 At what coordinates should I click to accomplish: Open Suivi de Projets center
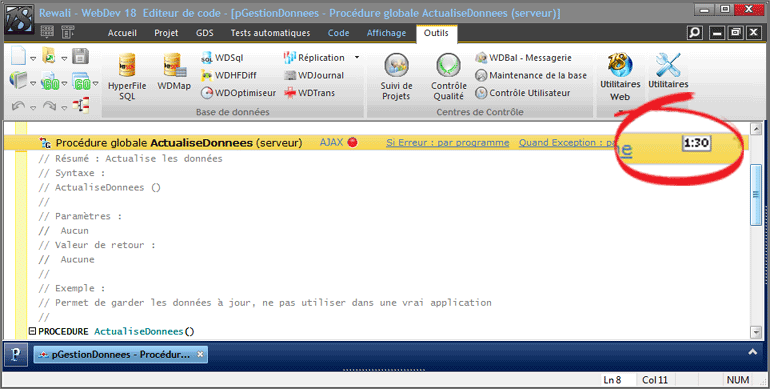[x=396, y=77]
